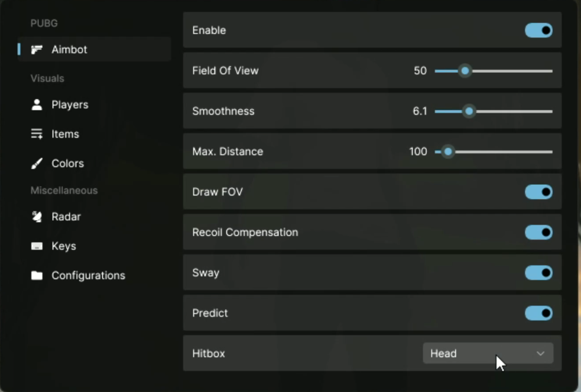Click the Configurations folder icon

click(x=37, y=276)
